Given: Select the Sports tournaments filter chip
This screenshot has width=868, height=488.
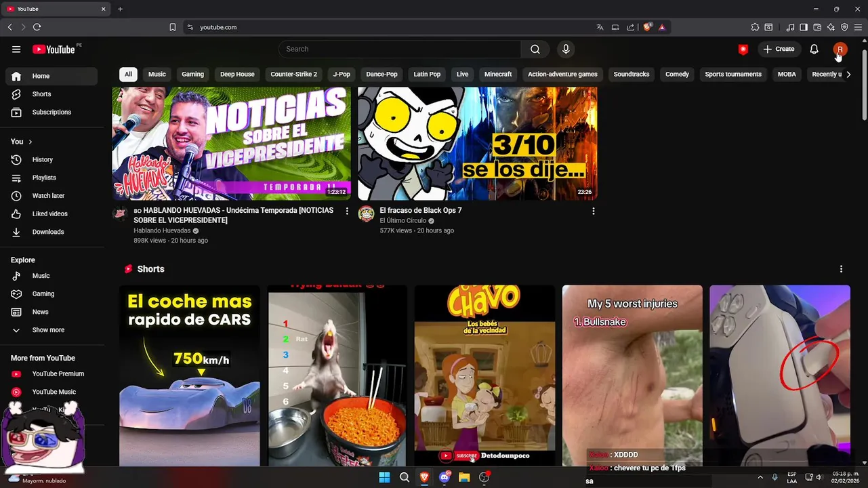Looking at the screenshot, I should [x=733, y=75].
